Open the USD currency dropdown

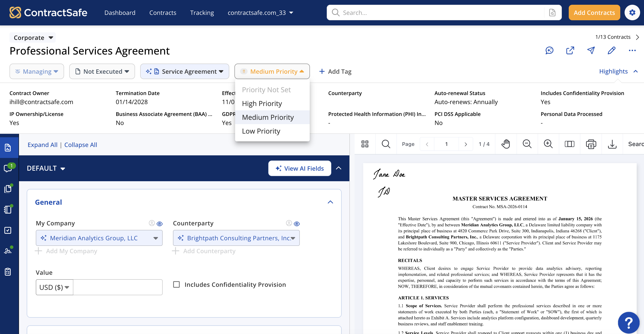(54, 287)
